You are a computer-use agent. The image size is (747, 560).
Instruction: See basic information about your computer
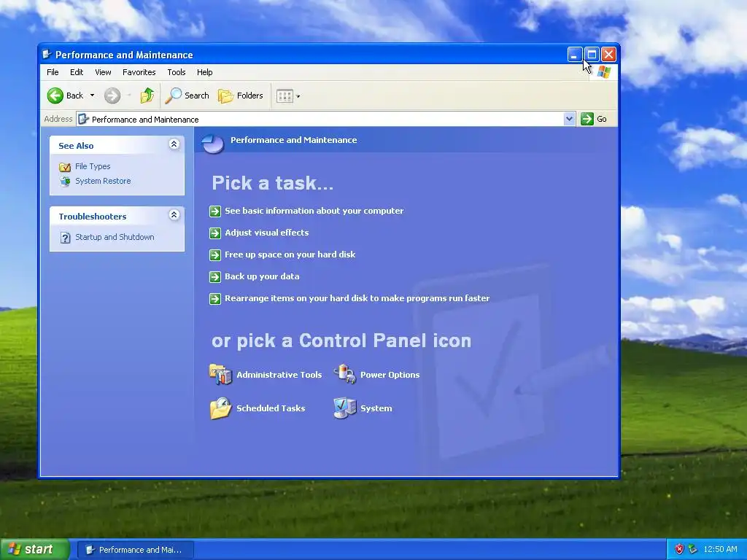point(314,211)
